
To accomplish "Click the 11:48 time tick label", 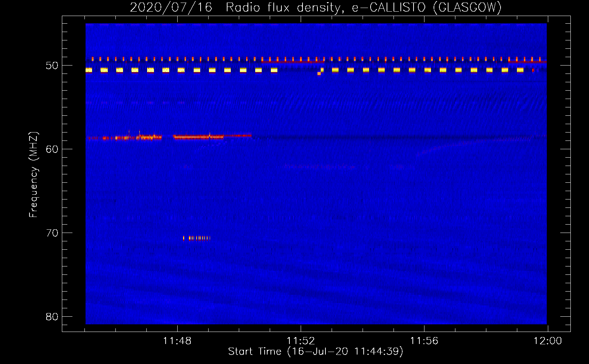I will 177,341.
